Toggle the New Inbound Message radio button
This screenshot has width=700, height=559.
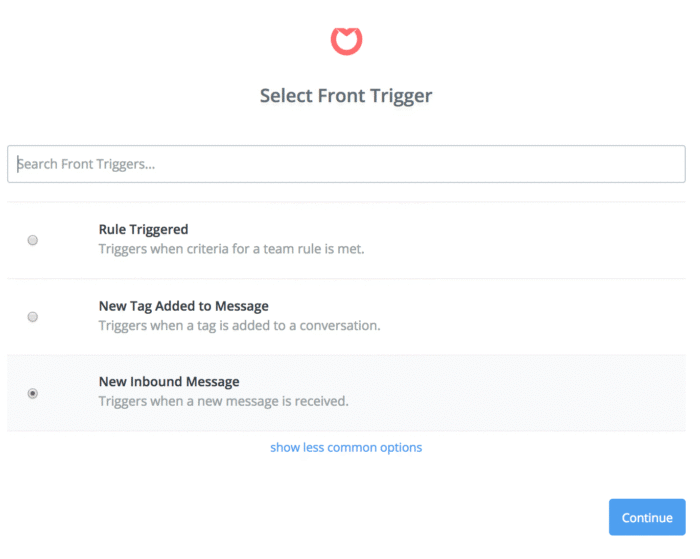(33, 393)
